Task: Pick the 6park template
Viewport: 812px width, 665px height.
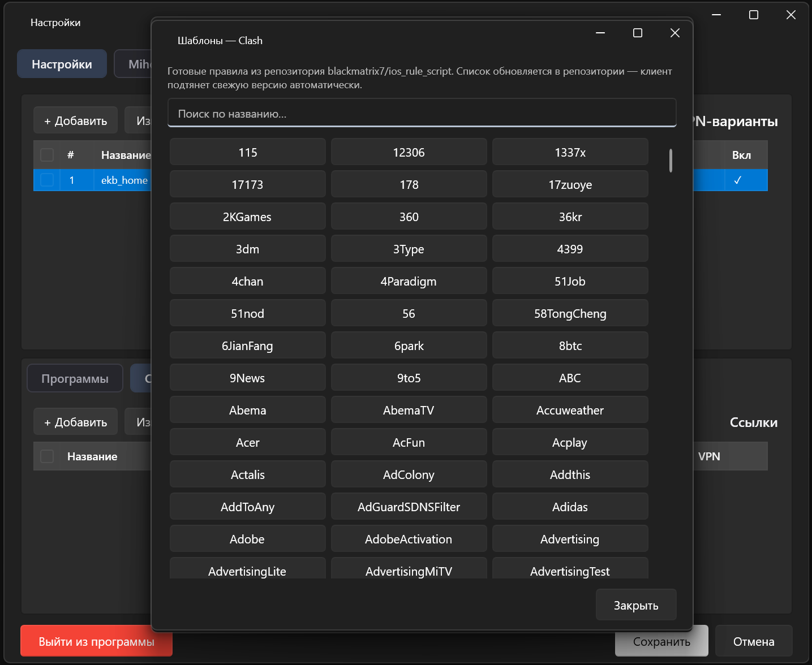Action: tap(409, 346)
